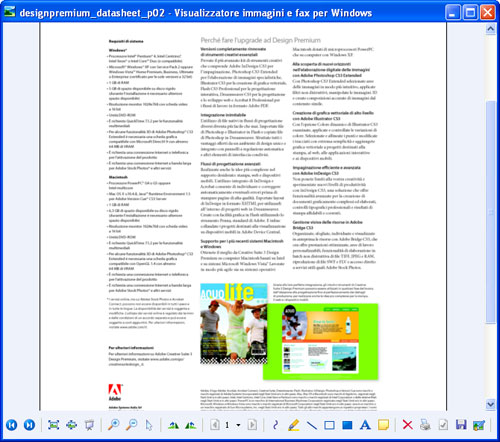This screenshot has height=442, width=500.
Task: Select the hollow rectangle frame tool
Action: tap(329, 425)
